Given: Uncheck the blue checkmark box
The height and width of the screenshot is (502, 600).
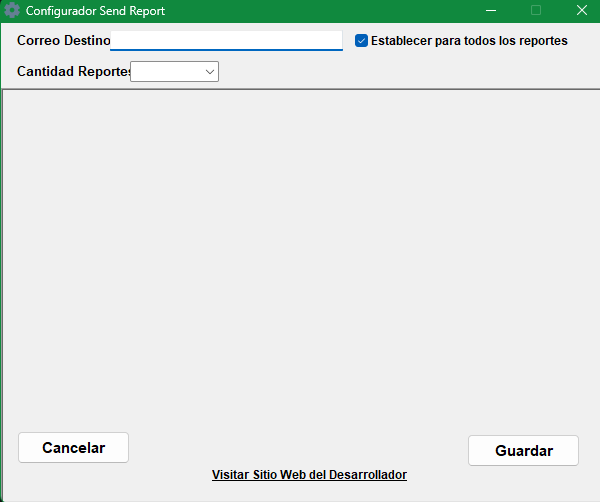Looking at the screenshot, I should click(362, 41).
